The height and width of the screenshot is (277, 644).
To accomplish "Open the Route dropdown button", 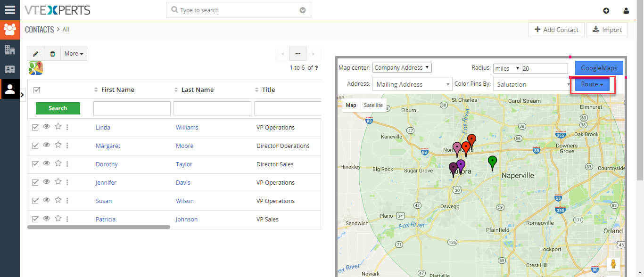I will 592,84.
